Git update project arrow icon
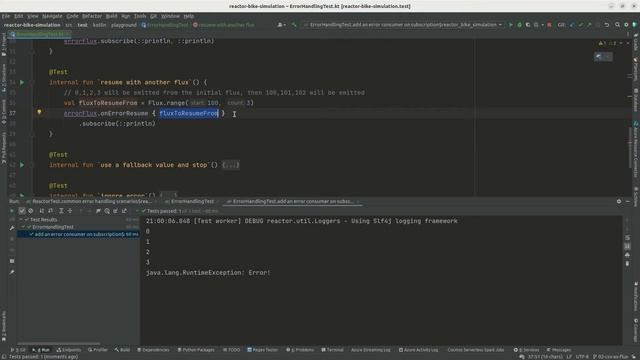This screenshot has width=640, height=360. (x=572, y=25)
